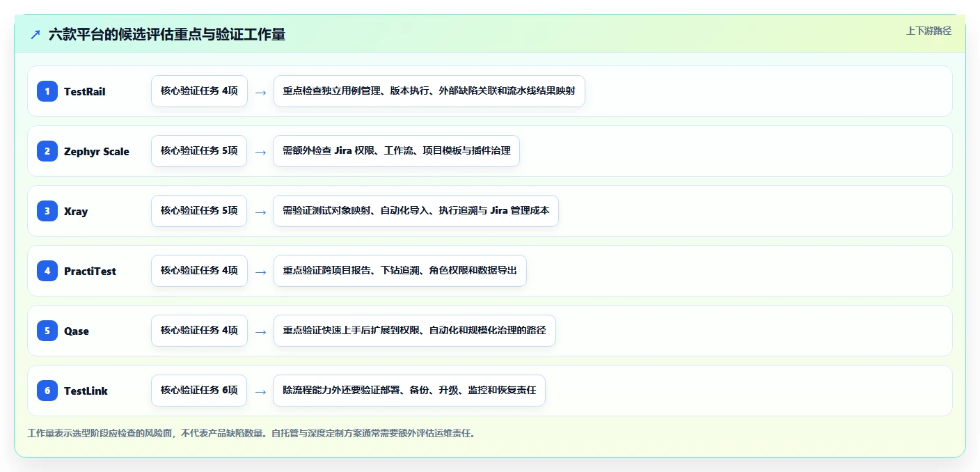980x472 pixels.
Task: Click Xray's 核心验证任务 5项 chip
Action: pos(199,211)
